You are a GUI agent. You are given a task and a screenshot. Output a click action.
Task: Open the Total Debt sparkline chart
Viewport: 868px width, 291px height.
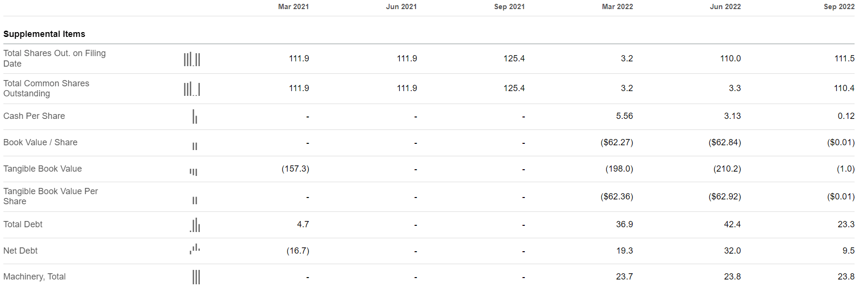[x=195, y=225]
